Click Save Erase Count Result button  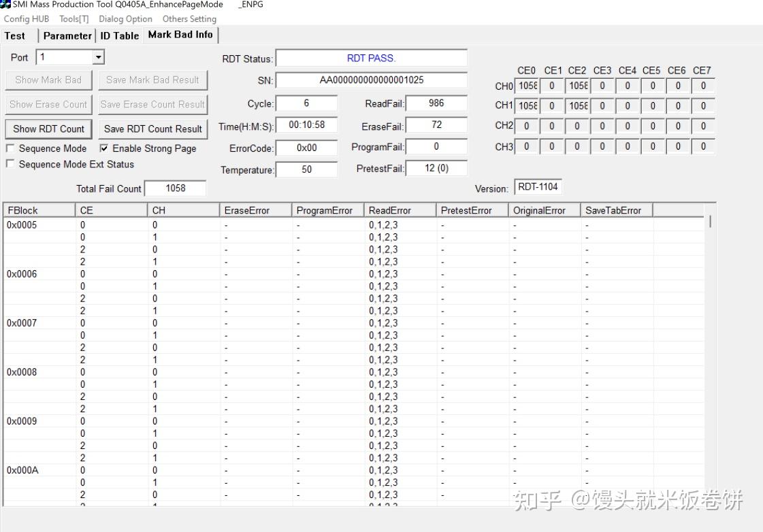click(x=152, y=105)
